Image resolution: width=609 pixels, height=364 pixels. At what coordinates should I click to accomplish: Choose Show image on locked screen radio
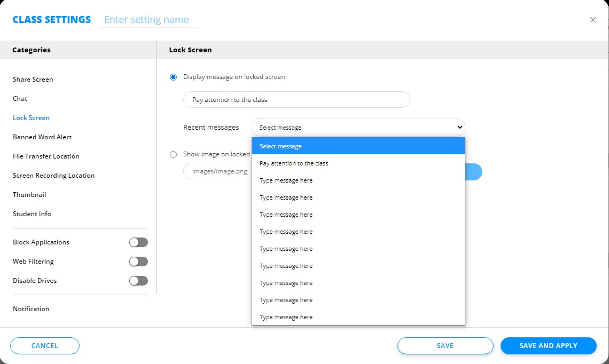173,154
